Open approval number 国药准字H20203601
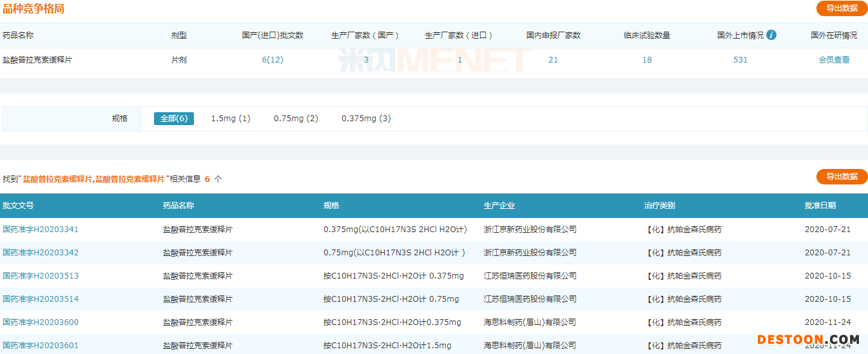 41,346
